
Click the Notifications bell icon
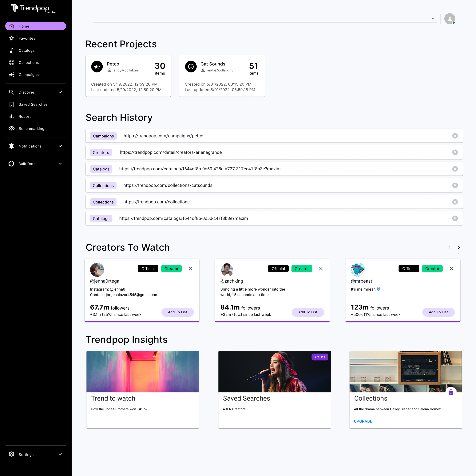[x=12, y=146]
